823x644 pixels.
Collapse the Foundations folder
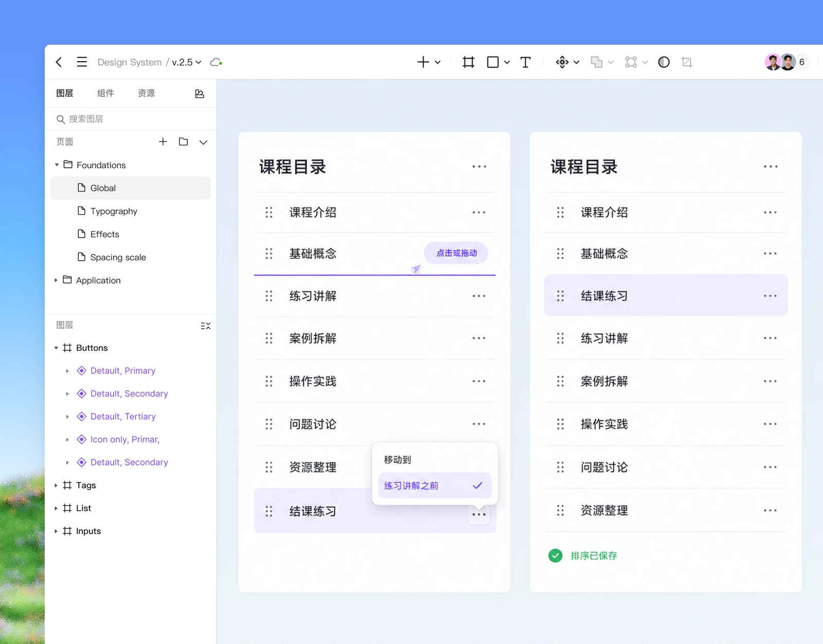[57, 165]
